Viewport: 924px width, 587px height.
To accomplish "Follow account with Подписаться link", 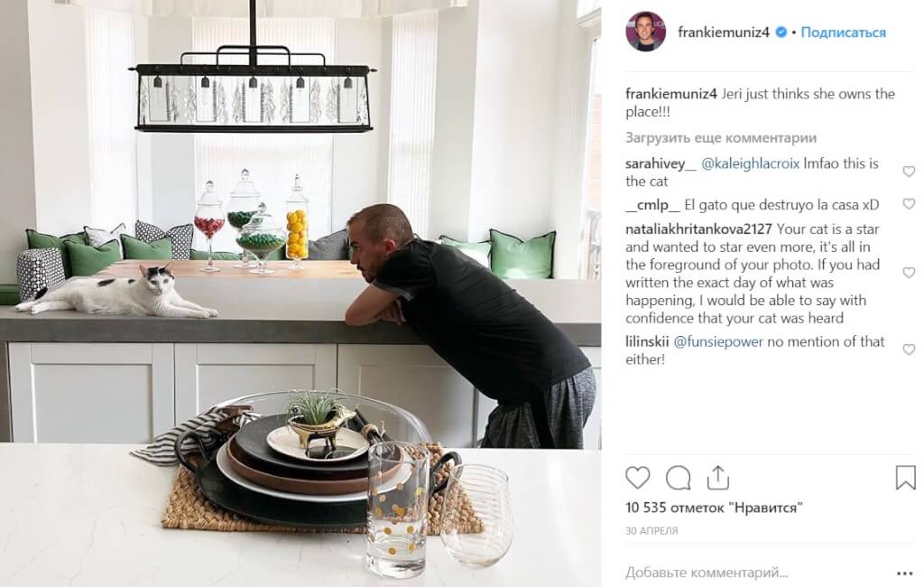I will pos(843,32).
